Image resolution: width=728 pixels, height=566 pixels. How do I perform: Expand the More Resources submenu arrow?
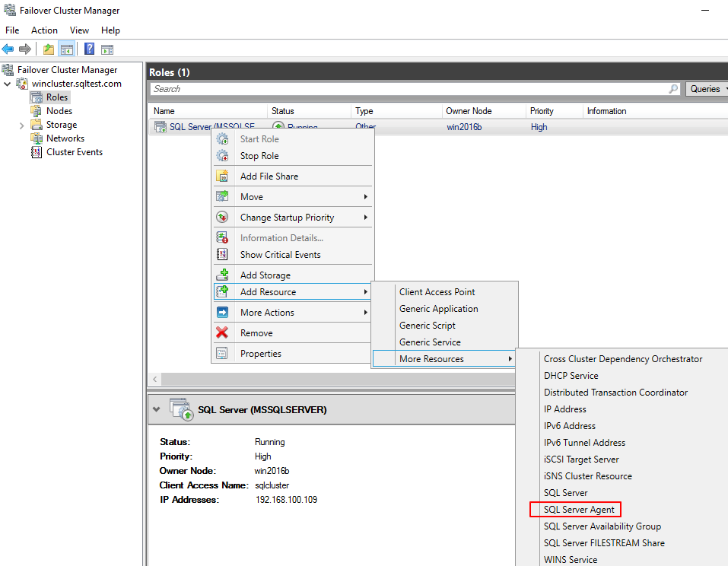pyautogui.click(x=510, y=359)
